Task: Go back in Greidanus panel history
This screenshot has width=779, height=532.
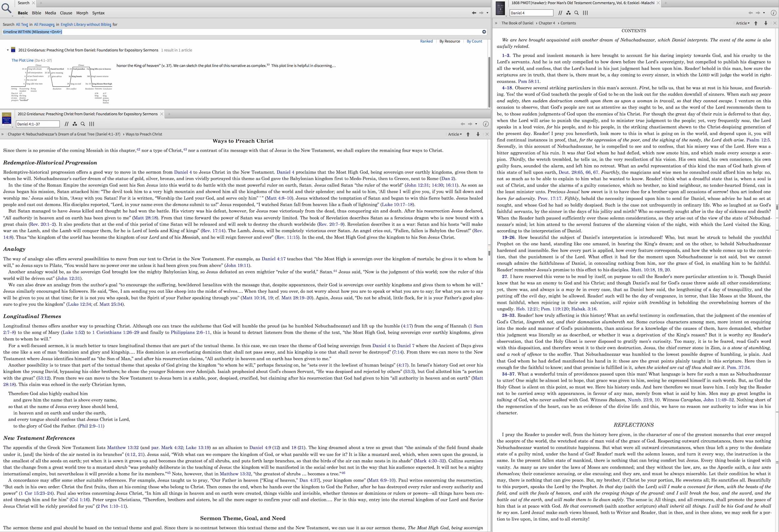Action: click(463, 124)
